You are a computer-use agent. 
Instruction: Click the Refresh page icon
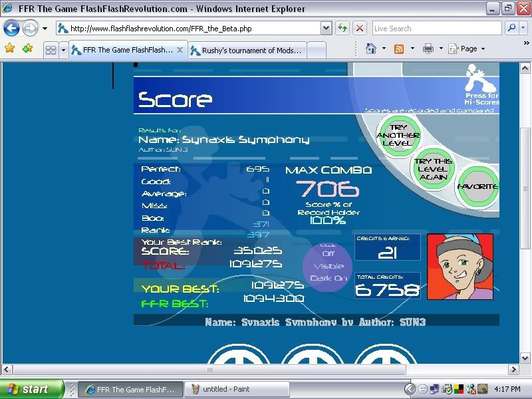coord(342,29)
